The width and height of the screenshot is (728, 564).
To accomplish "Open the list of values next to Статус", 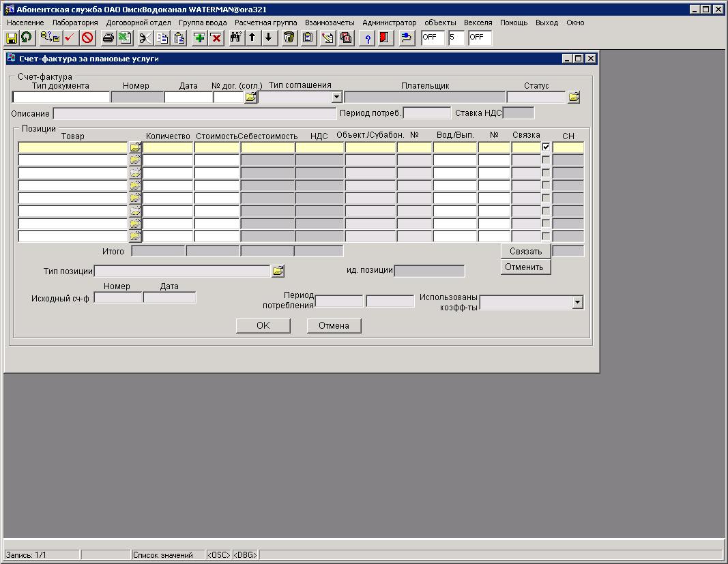I will (573, 98).
